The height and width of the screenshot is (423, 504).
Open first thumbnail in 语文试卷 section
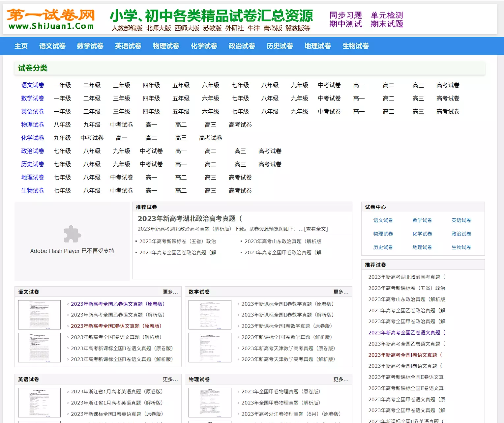point(39,315)
